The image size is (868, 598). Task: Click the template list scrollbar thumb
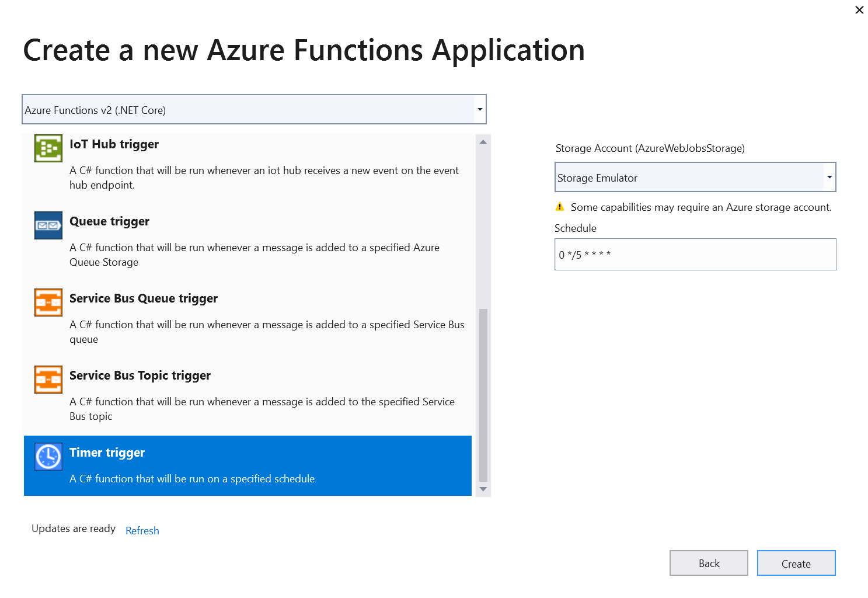tap(483, 395)
